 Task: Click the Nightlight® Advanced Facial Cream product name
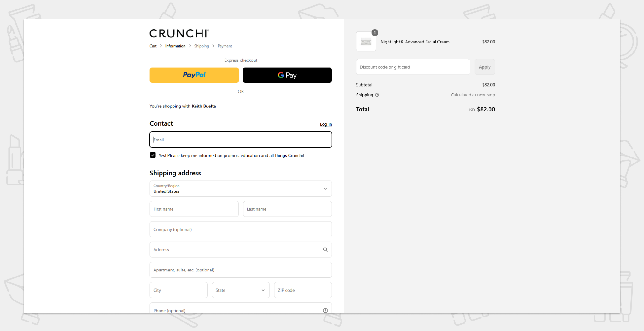415,42
